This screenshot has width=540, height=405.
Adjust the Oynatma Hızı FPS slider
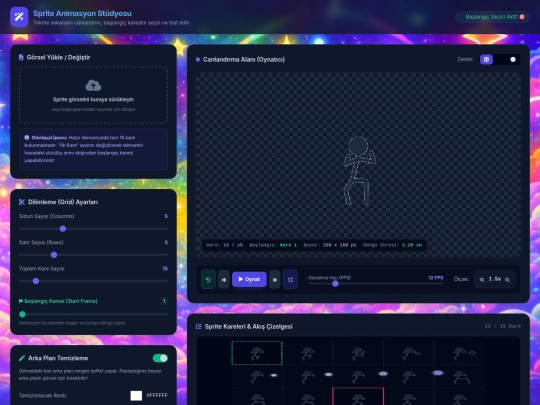coord(375,284)
